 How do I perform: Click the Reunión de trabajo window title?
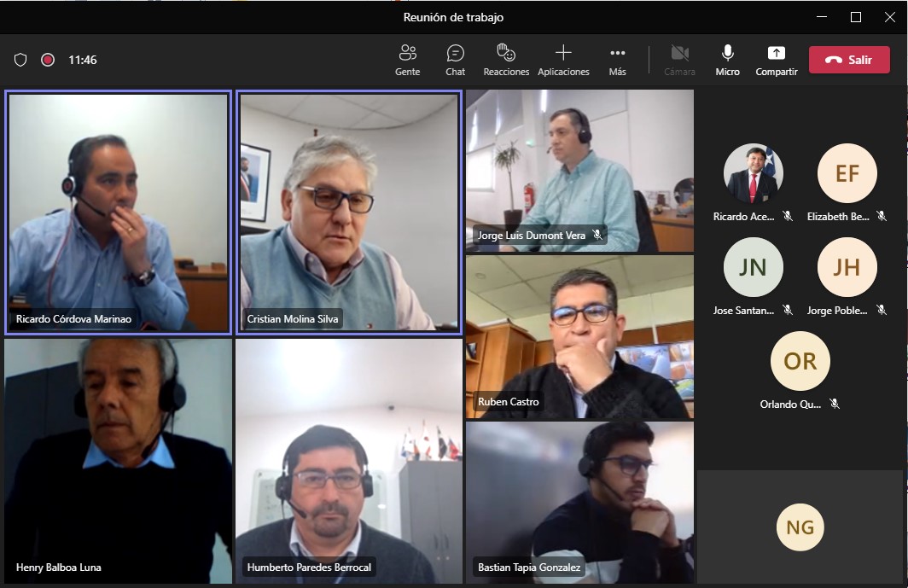(453, 17)
